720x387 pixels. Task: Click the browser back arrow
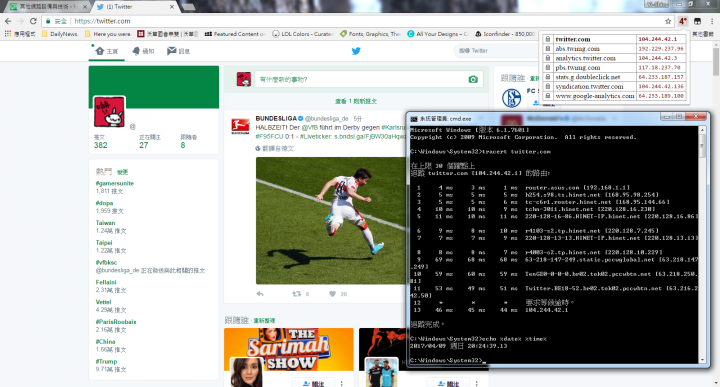[8, 21]
